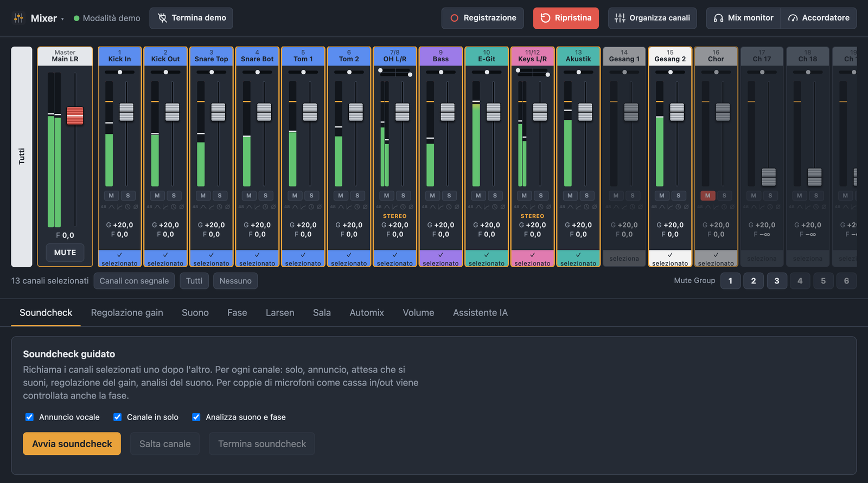Click Avvia soundcheck button

(72, 443)
